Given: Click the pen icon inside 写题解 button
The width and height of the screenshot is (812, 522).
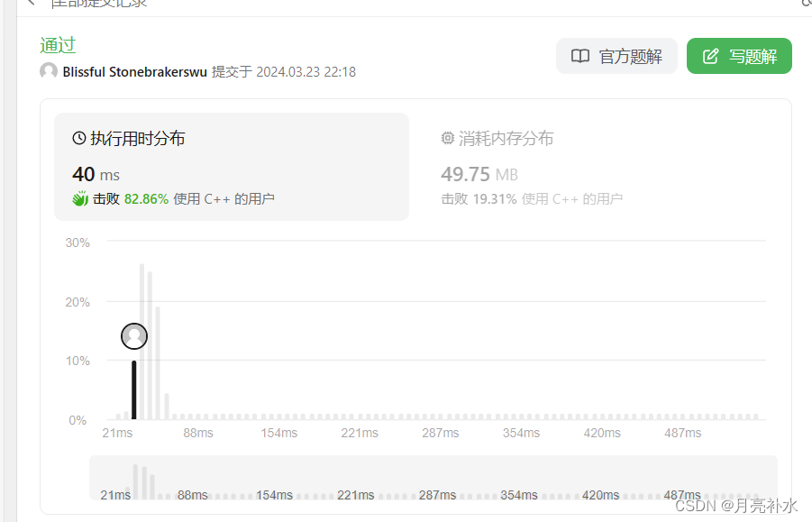Looking at the screenshot, I should coord(711,56).
